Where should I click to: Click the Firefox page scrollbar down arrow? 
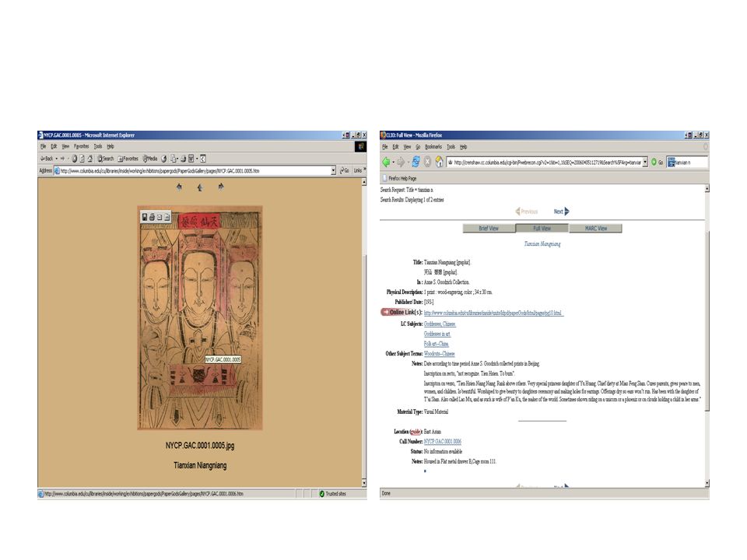pos(707,483)
